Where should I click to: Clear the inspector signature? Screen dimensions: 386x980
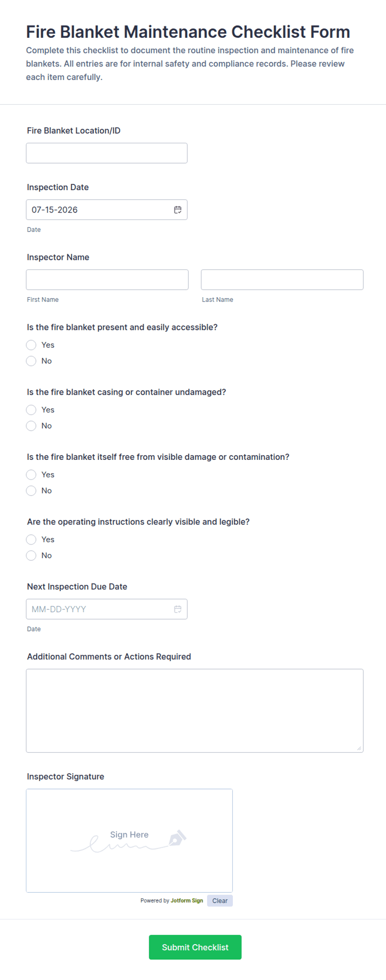[x=220, y=900]
